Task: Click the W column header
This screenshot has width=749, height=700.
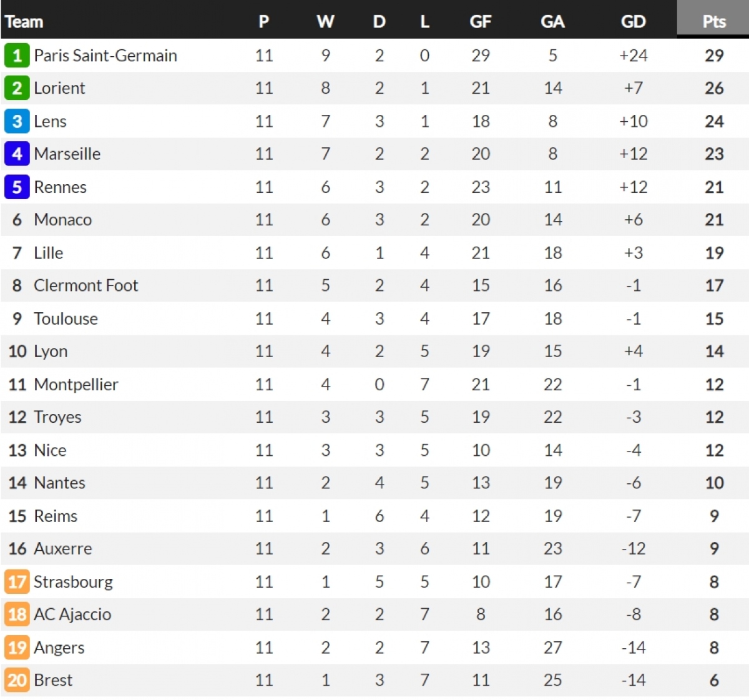Action: tap(325, 22)
